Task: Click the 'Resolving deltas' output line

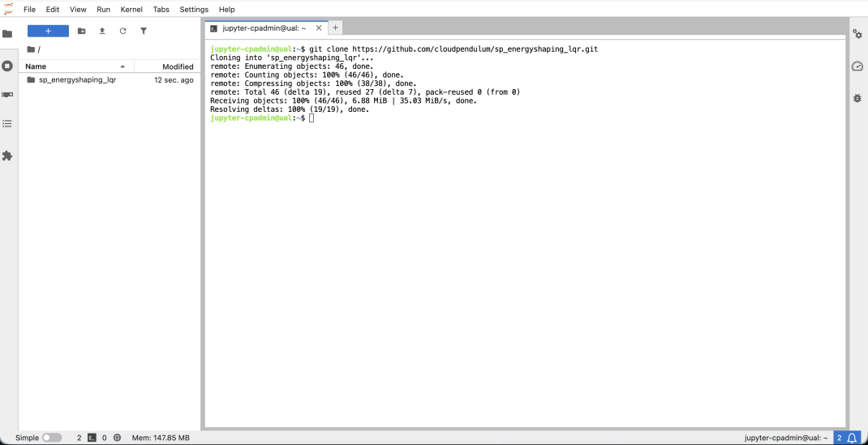Action: pyautogui.click(x=290, y=109)
